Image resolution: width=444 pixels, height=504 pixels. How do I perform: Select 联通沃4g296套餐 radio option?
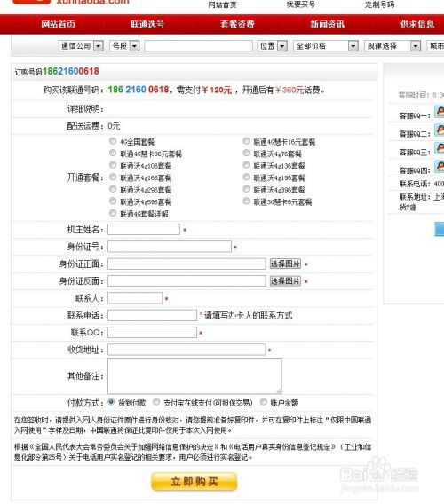[x=113, y=189]
